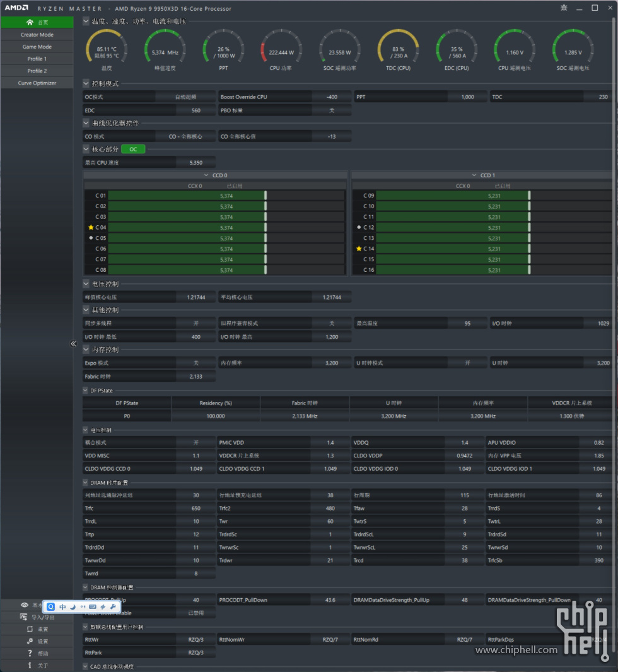Collapse the 内存控制 section

coord(86,350)
